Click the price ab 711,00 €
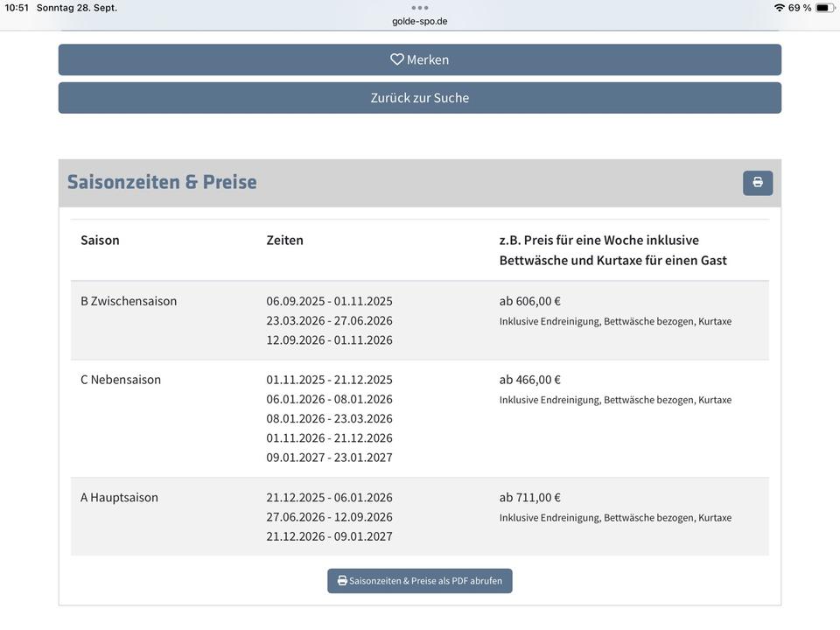This screenshot has height=630, width=840. [x=530, y=498]
